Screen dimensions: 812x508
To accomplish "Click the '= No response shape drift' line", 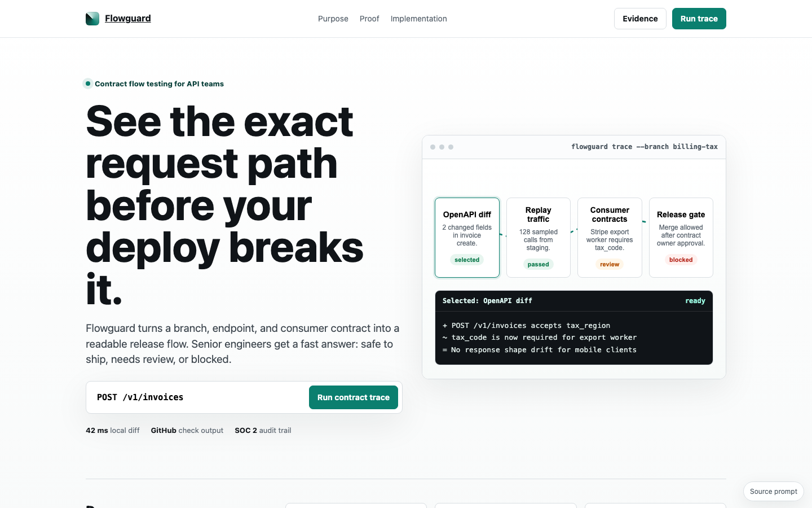I will coord(540,350).
